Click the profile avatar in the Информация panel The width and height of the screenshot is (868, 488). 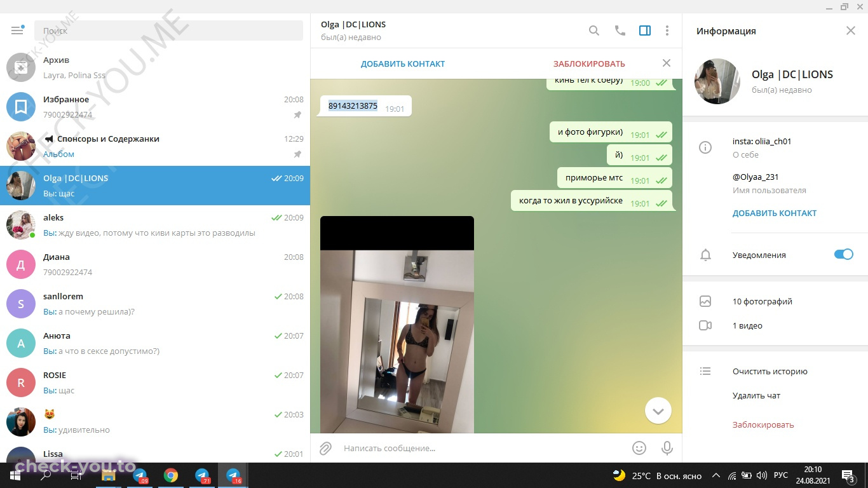[x=717, y=81]
